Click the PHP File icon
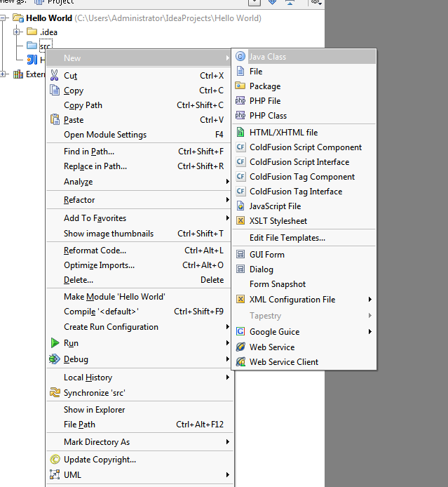The image size is (448, 487). [x=240, y=100]
